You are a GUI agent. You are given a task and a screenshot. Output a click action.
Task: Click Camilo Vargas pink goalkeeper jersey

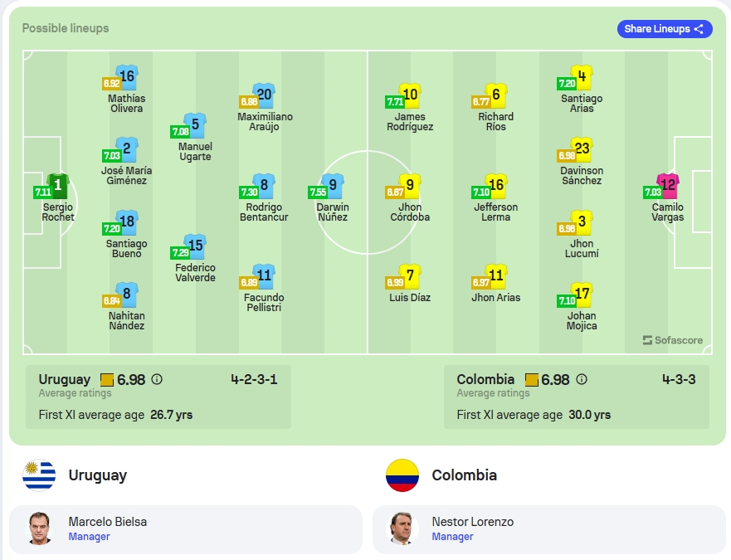point(668,187)
